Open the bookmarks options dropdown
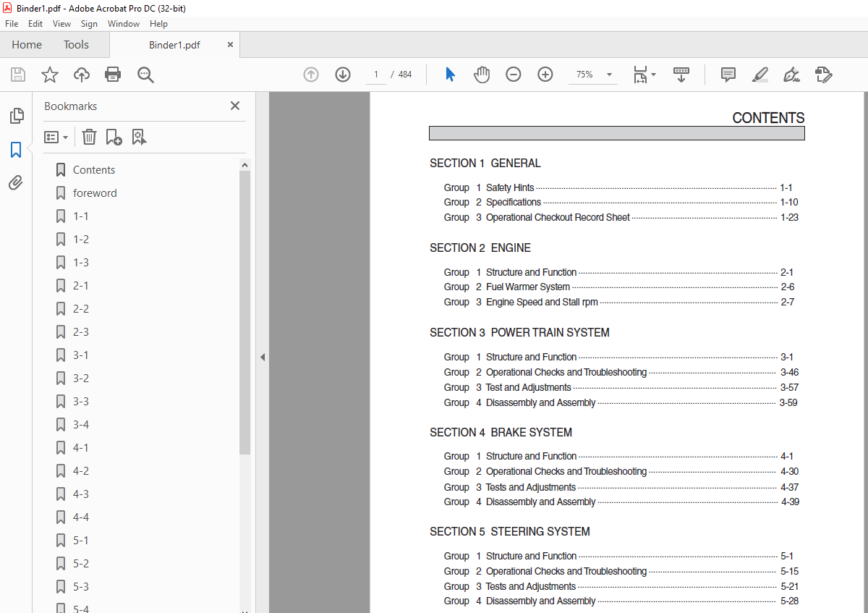The height and width of the screenshot is (613, 868). (x=56, y=137)
